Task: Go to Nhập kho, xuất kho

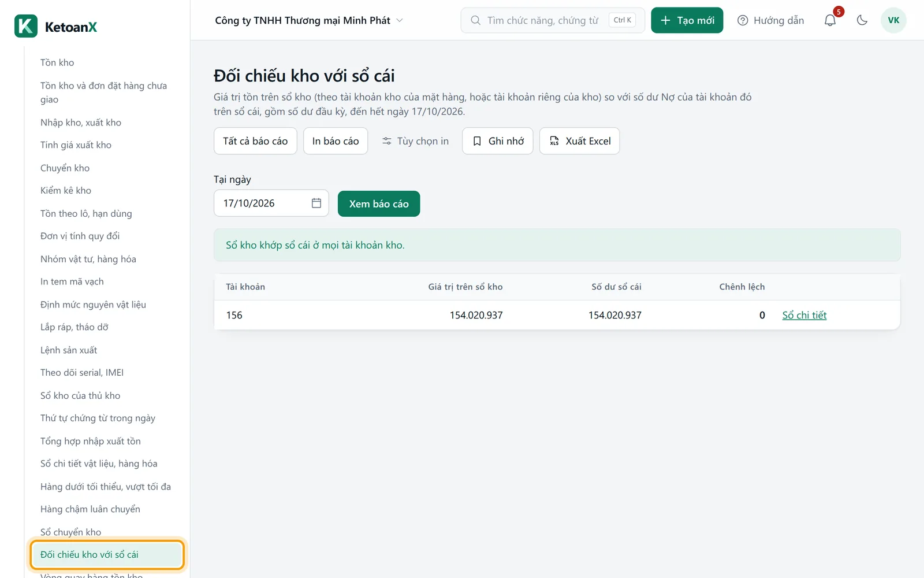Action: [81, 123]
